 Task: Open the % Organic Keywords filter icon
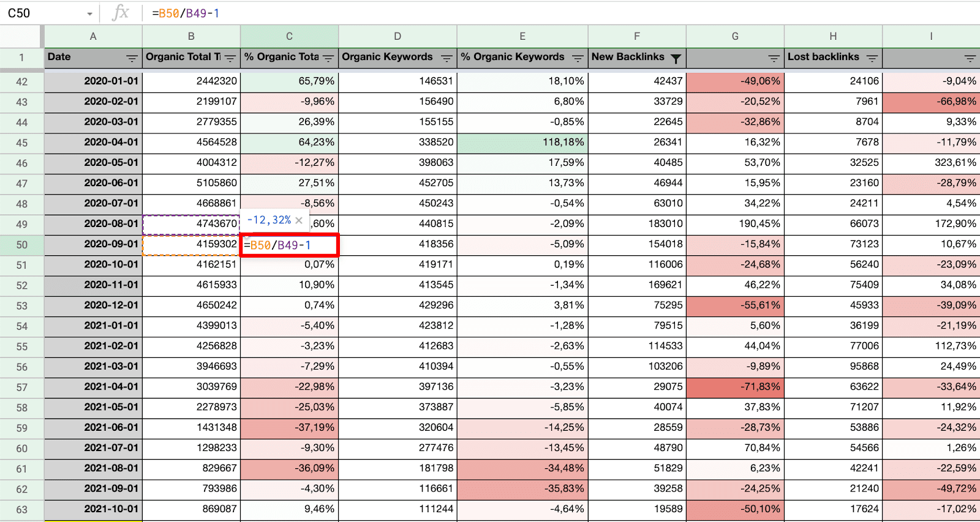[578, 58]
